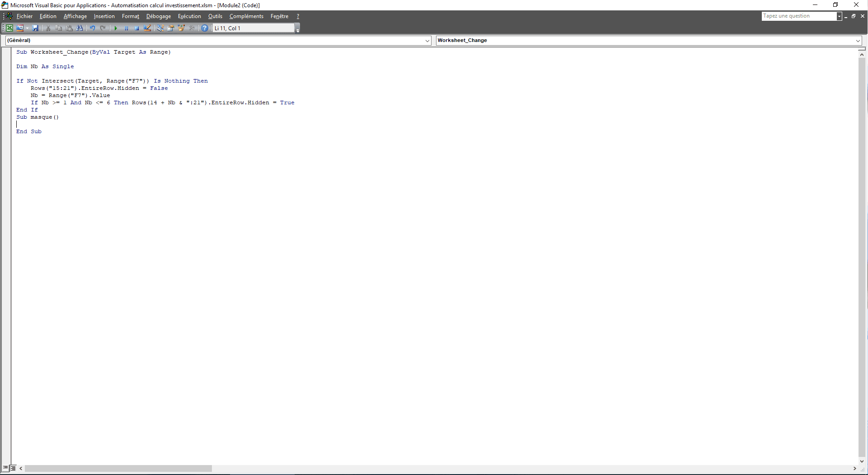Cut the selected code
868x475 pixels.
[x=48, y=28]
